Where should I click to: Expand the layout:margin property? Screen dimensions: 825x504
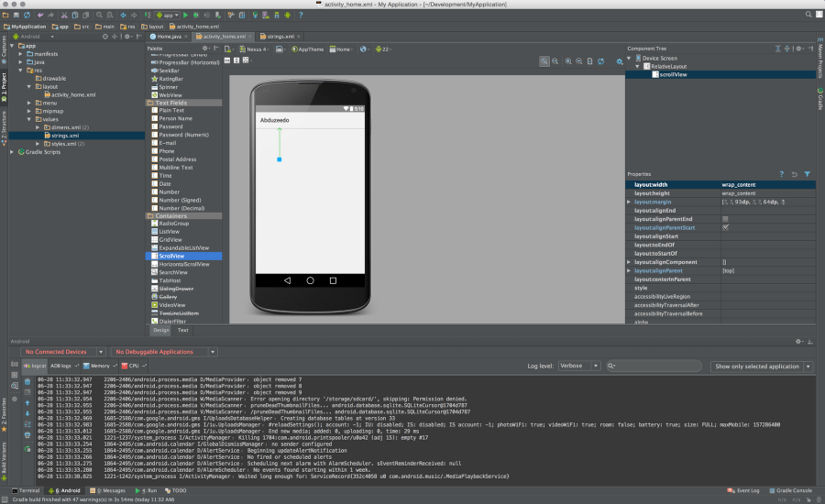click(629, 202)
